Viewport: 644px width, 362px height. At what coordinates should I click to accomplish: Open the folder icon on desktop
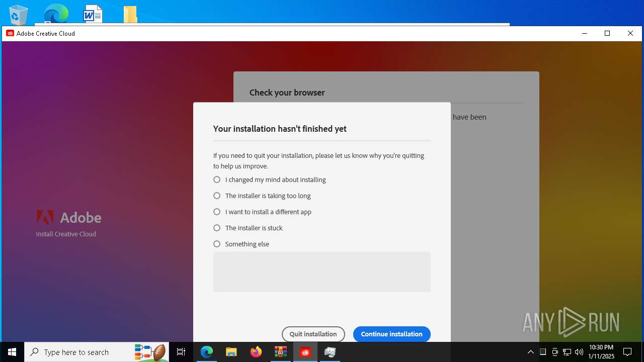[x=130, y=14]
